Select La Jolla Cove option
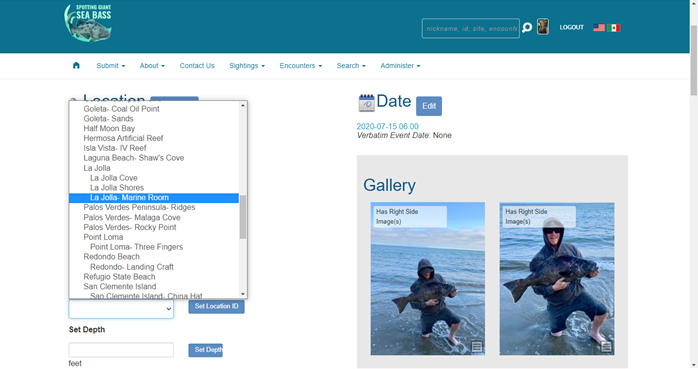 pos(114,178)
